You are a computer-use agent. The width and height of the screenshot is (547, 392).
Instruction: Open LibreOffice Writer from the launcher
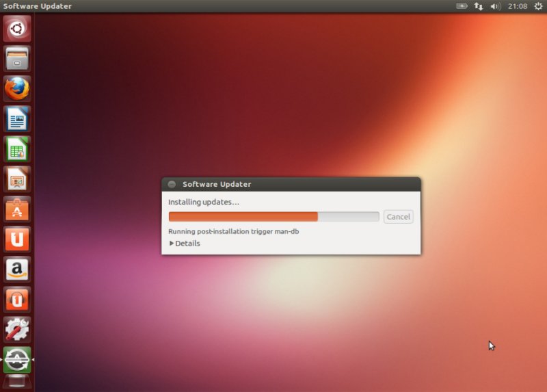click(x=17, y=118)
